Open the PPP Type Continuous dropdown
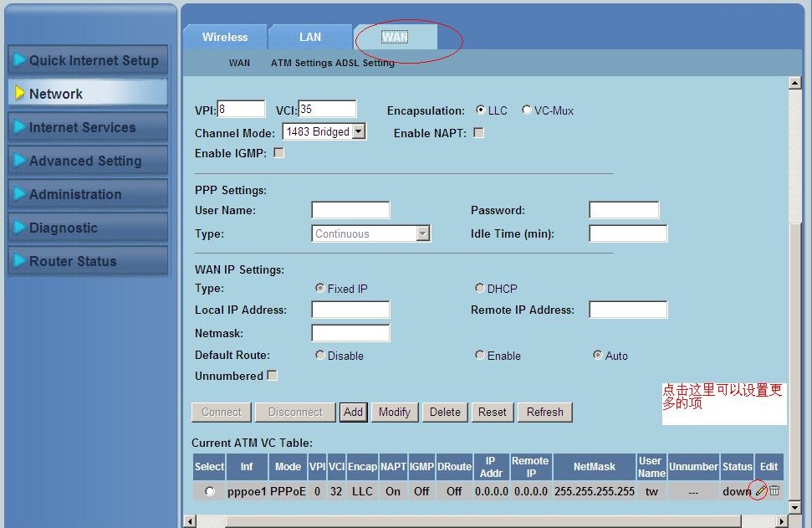The width and height of the screenshot is (812, 528). (x=370, y=233)
